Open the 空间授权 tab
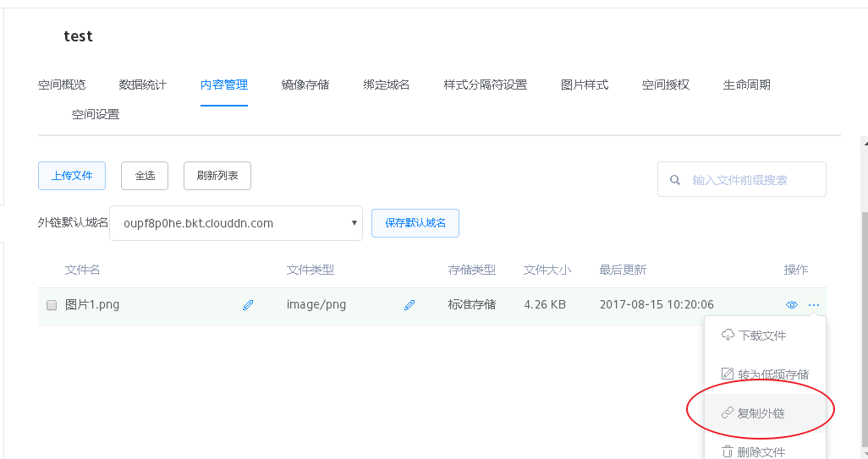The image size is (868, 459). [x=666, y=85]
